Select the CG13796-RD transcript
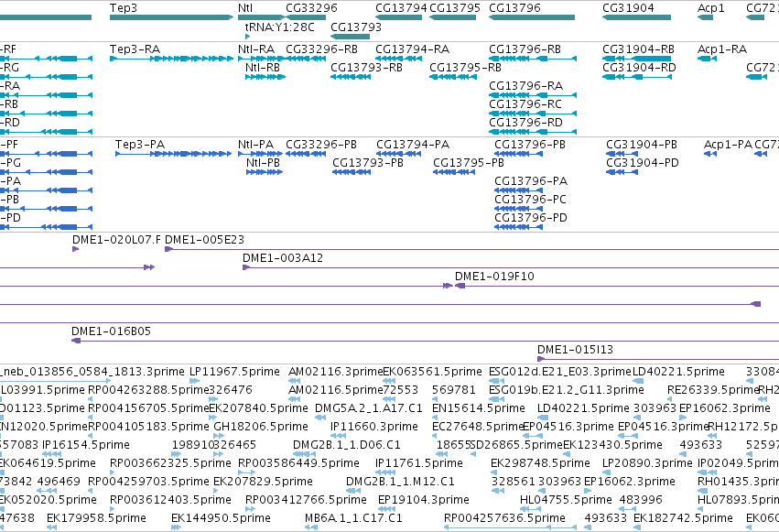 (x=533, y=132)
